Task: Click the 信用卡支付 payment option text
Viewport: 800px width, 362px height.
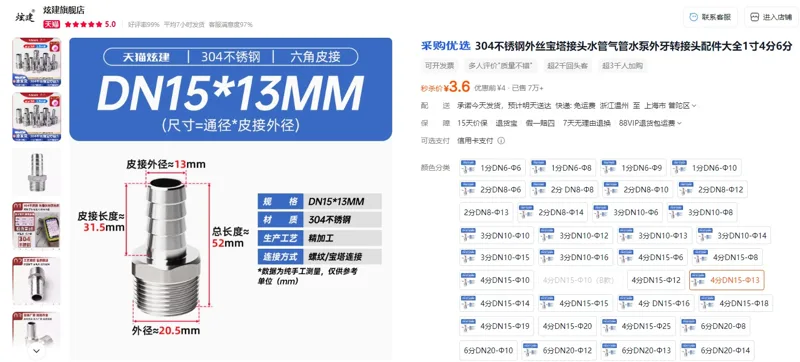Action: [x=475, y=141]
